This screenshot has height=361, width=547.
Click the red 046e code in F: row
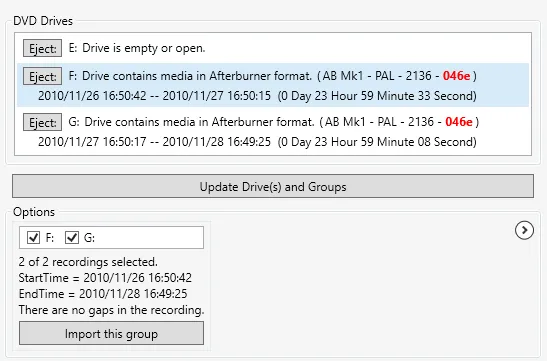[x=456, y=76]
